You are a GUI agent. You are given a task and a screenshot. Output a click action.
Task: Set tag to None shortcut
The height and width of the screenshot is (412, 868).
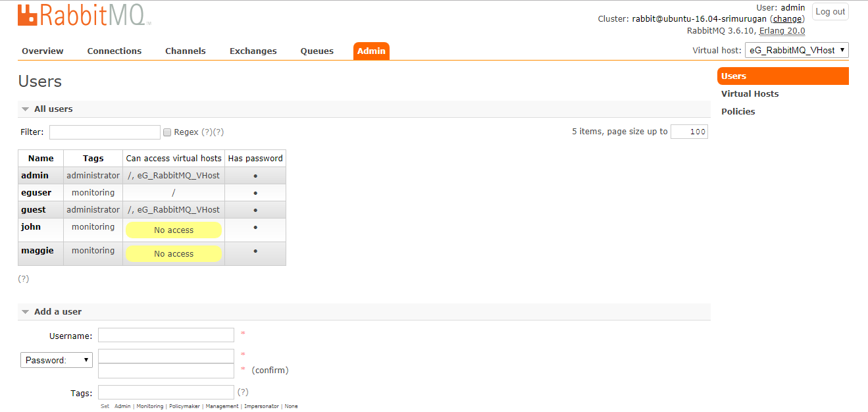291,407
